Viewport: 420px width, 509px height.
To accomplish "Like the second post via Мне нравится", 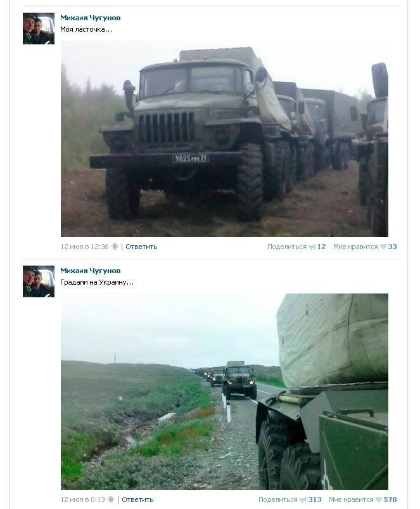I will (x=351, y=499).
